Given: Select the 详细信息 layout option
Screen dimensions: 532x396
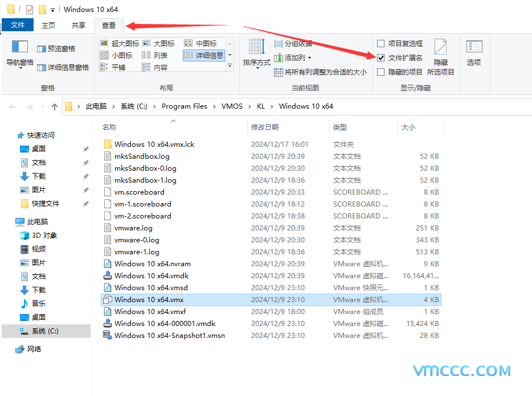Looking at the screenshot, I should pos(203,55).
